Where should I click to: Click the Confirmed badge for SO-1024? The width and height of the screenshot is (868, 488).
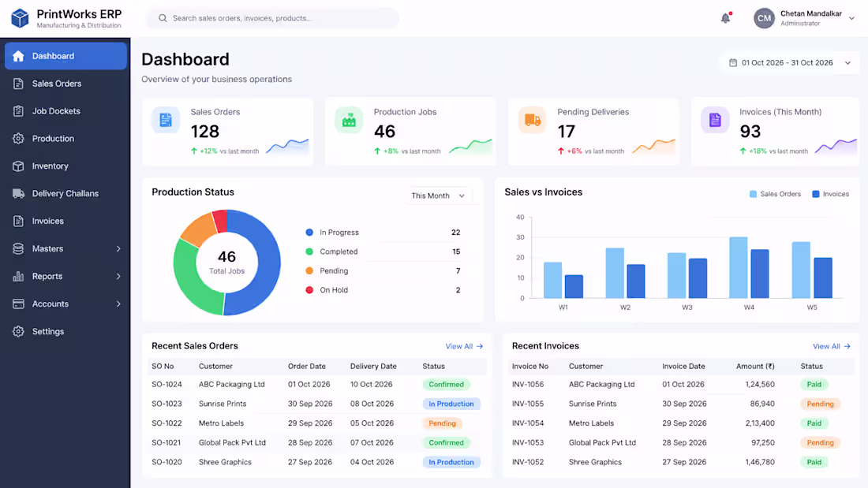pos(446,385)
